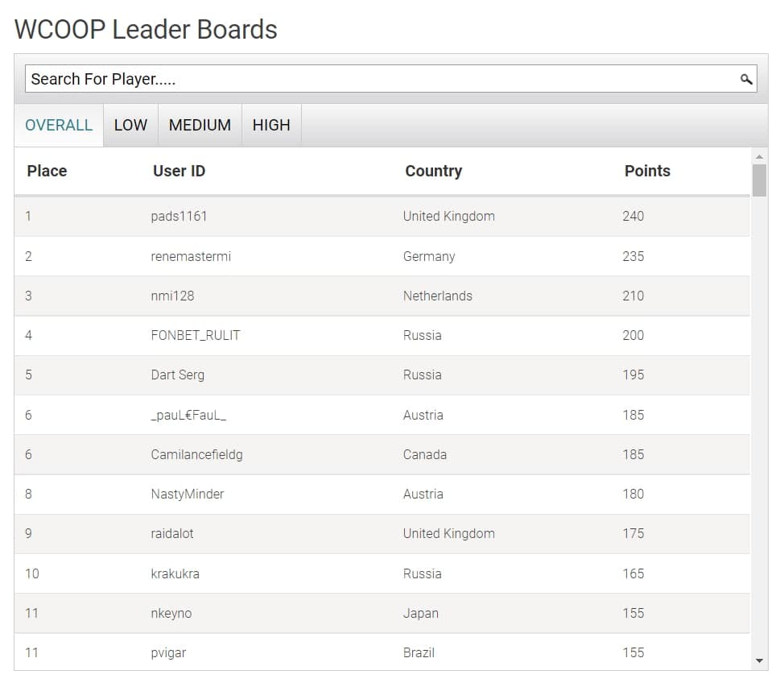Select player pvigar
Screen dimensions: 784x683
(x=168, y=653)
